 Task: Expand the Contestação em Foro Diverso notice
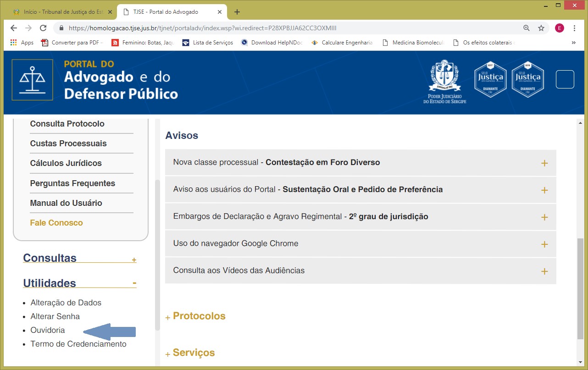[544, 163]
